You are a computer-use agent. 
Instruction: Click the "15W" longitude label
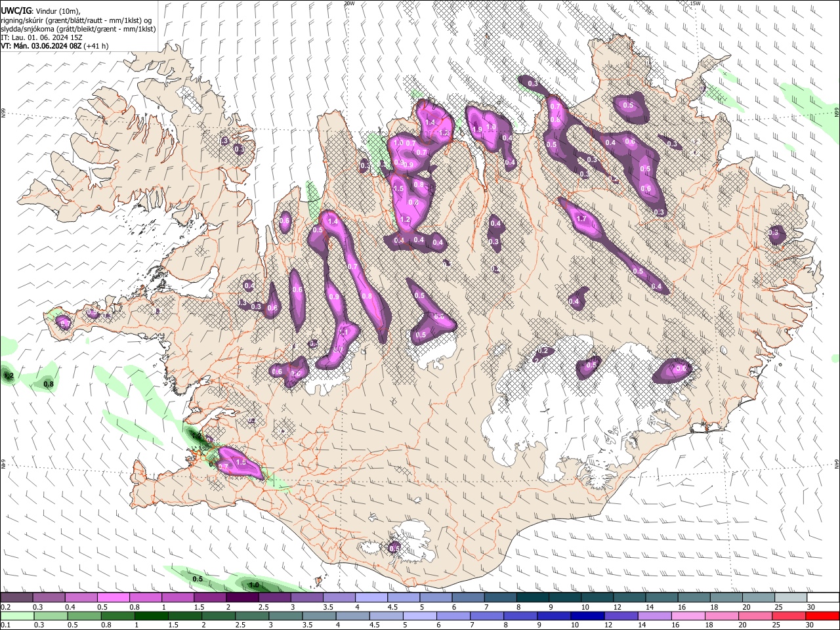pos(695,3)
